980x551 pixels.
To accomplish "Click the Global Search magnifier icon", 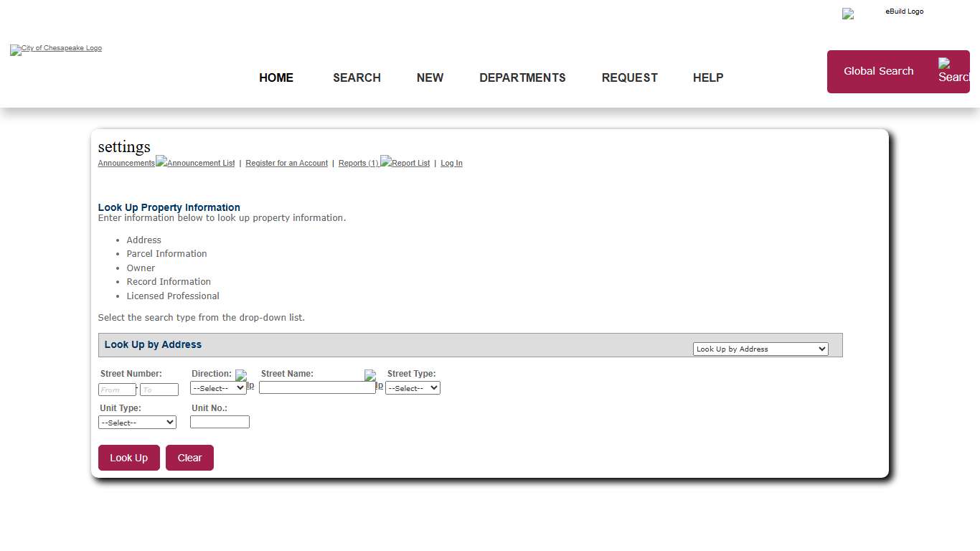I will (953, 71).
